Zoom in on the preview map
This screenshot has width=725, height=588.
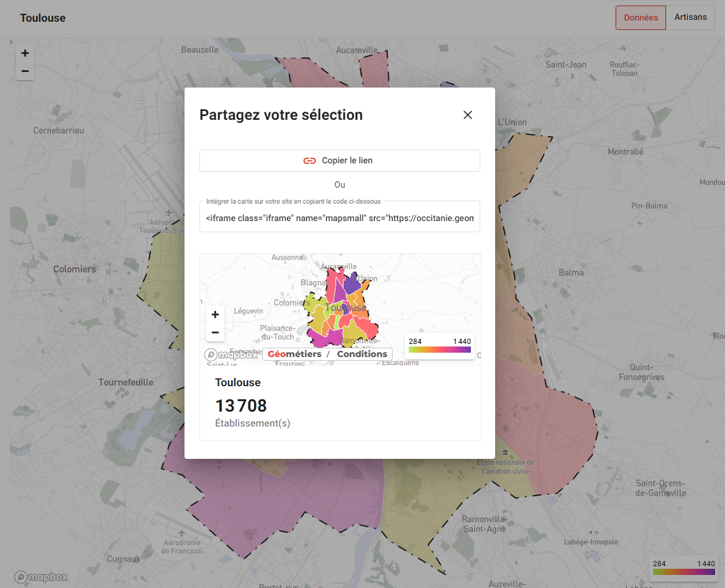pos(215,315)
